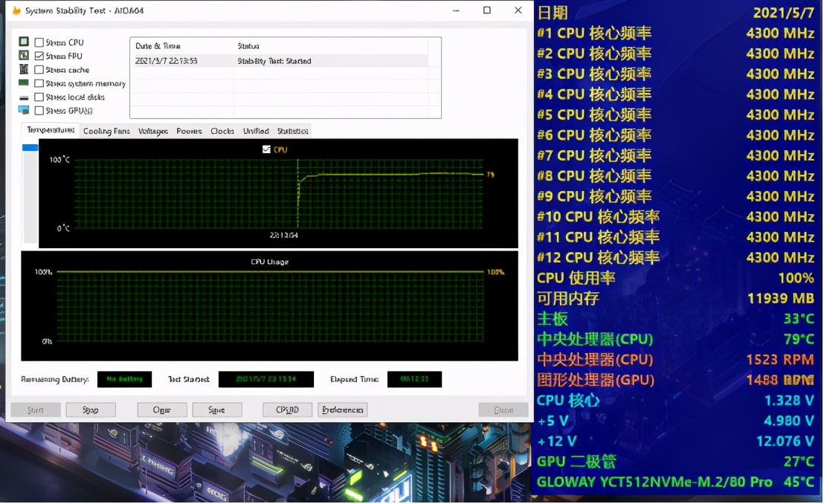Screen dimensions: 824x504
Task: Maximize the System Stability Test window
Action: (x=487, y=10)
